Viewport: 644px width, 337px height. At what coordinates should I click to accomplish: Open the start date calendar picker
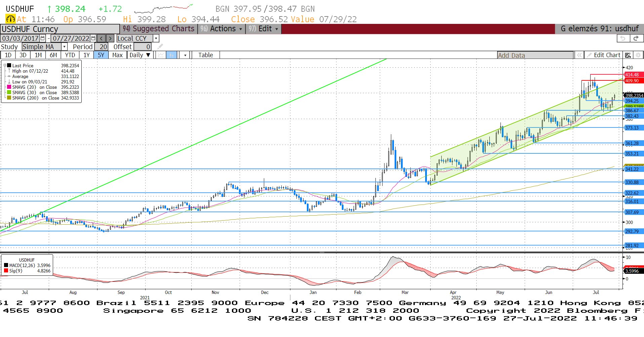pos(43,38)
